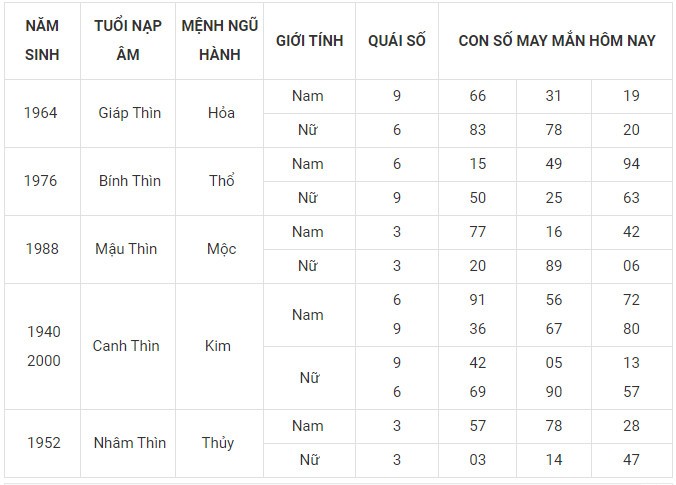Select the Mộc element cell
This screenshot has height=485, width=676.
click(221, 249)
